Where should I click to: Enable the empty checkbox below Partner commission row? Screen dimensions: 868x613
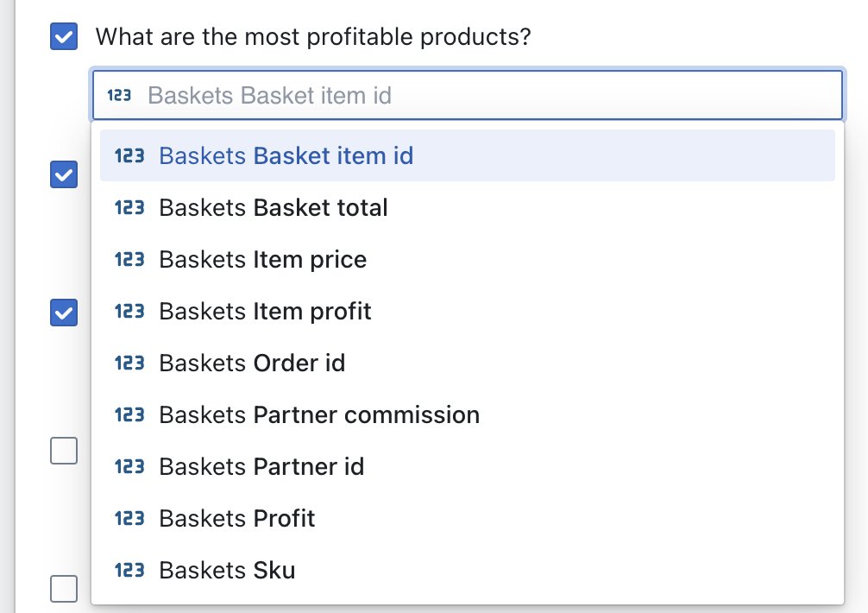click(x=63, y=451)
